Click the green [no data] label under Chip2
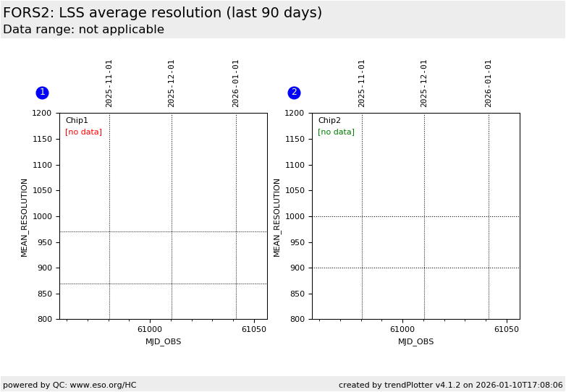This screenshot has width=566, height=392. click(336, 132)
